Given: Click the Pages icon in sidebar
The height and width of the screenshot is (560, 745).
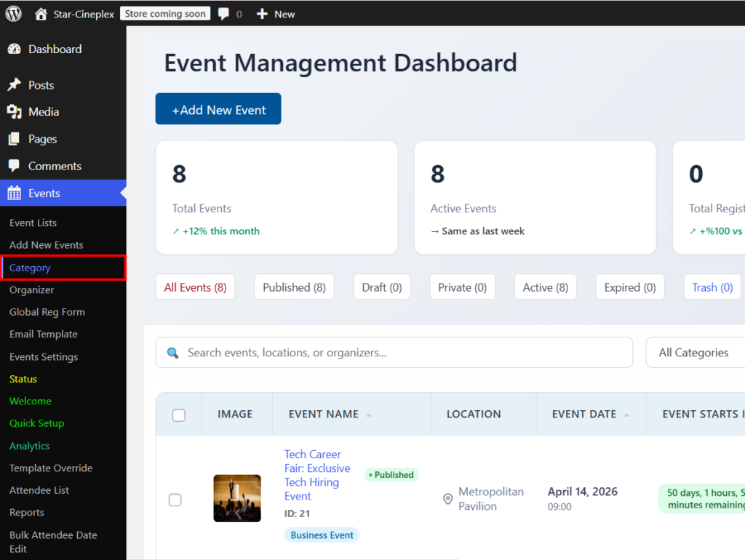Looking at the screenshot, I should [14, 139].
